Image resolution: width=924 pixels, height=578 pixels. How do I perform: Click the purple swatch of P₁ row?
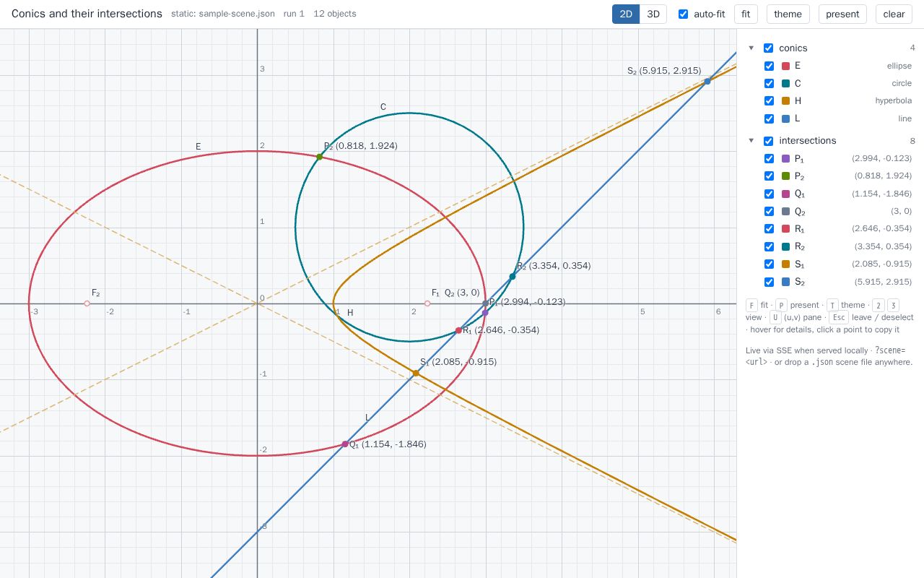[786, 158]
